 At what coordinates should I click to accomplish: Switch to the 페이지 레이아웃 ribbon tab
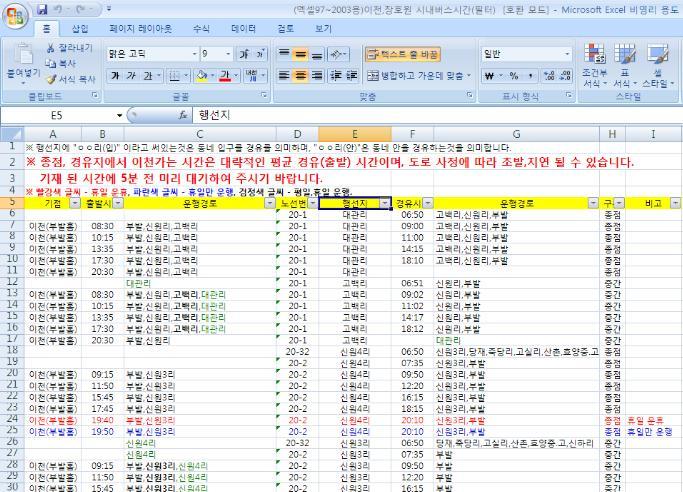[140, 29]
